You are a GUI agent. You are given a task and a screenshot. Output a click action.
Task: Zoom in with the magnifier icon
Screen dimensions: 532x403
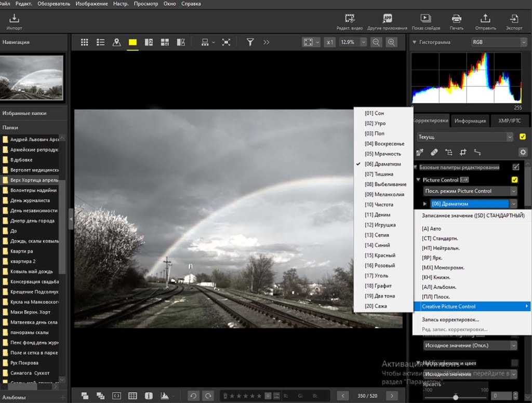(x=390, y=42)
